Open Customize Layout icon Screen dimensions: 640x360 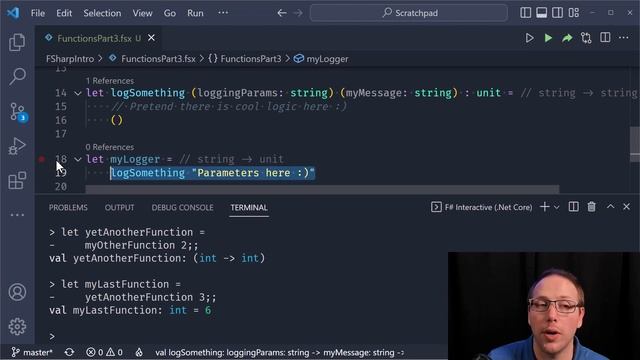point(574,13)
